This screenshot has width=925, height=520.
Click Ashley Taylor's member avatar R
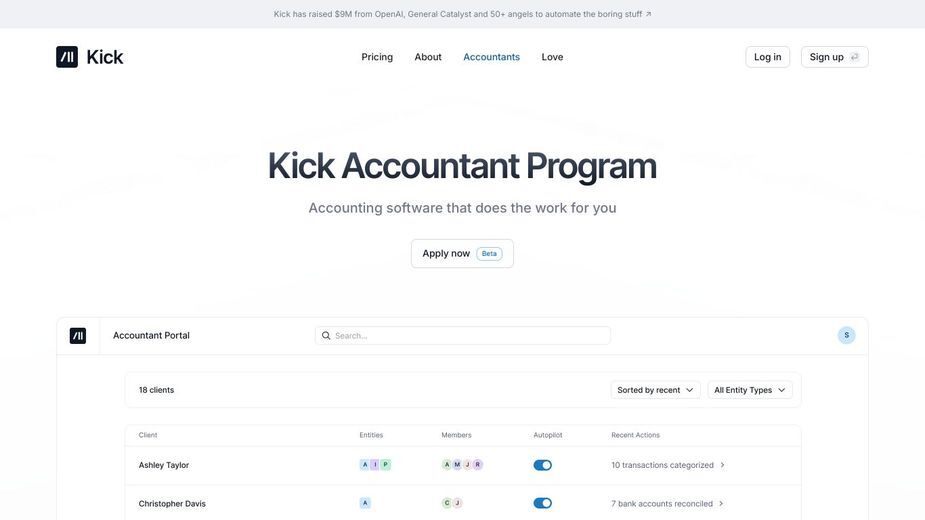point(477,465)
